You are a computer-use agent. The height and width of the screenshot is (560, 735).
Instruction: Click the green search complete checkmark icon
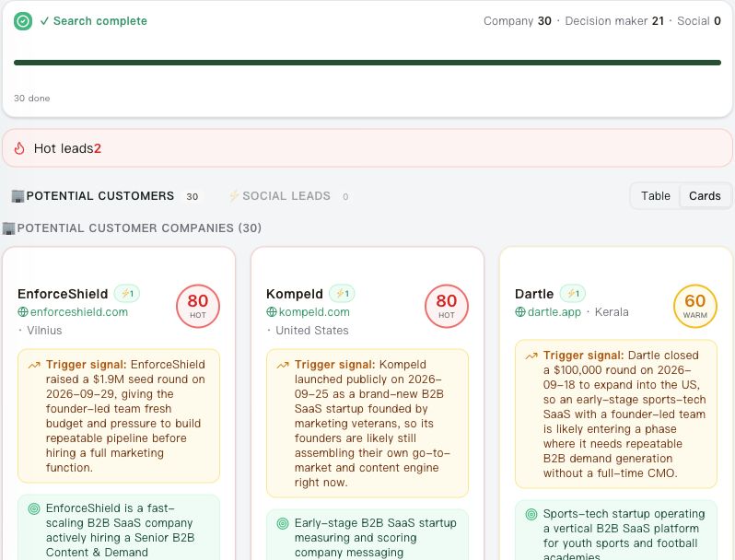coord(23,21)
